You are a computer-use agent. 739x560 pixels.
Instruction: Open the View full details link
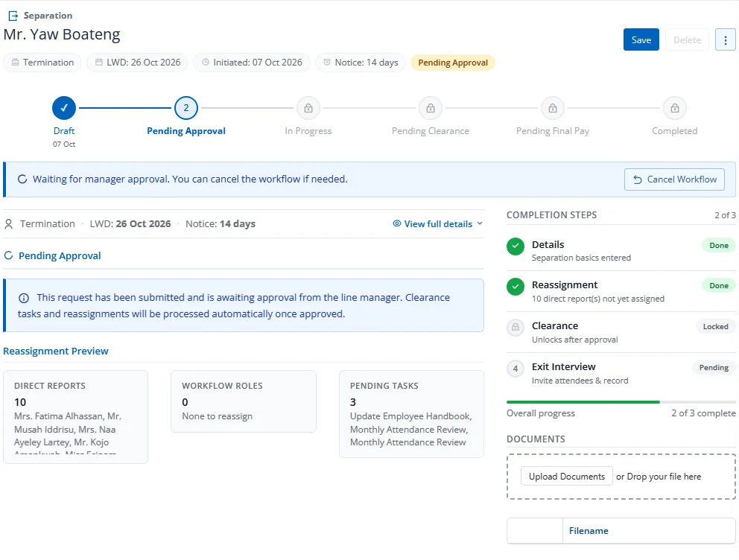438,224
